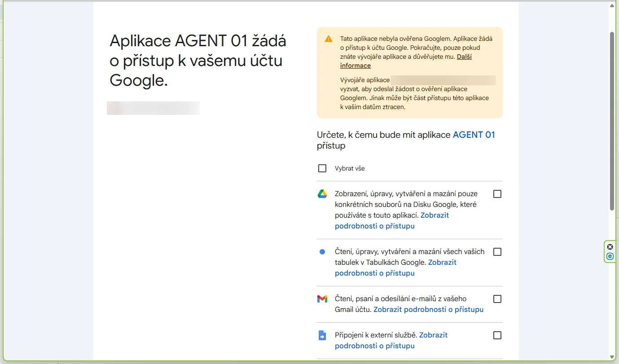Click the green 'e' side widget icon
This screenshot has width=619, height=364.
610,256
